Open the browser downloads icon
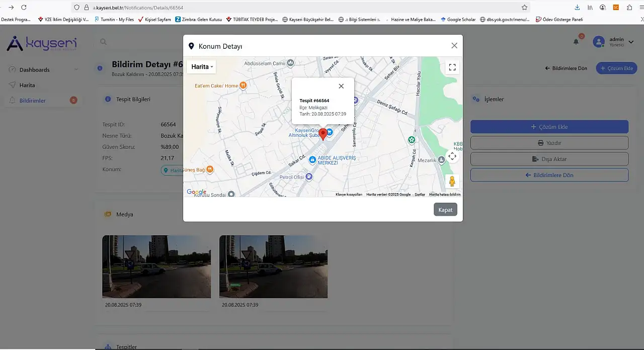This screenshot has width=644, height=350. pos(577,8)
